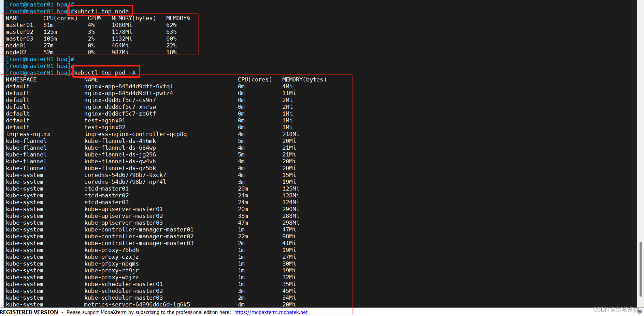The image size is (644, 316).
Task: Click the 'MEMORY%' column header of node table
Action: (x=178, y=18)
